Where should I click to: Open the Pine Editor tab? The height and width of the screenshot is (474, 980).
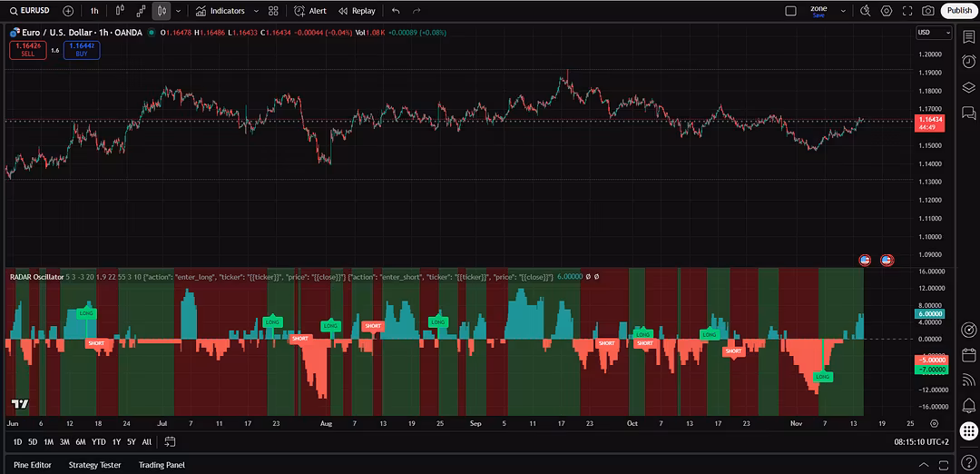(x=33, y=465)
